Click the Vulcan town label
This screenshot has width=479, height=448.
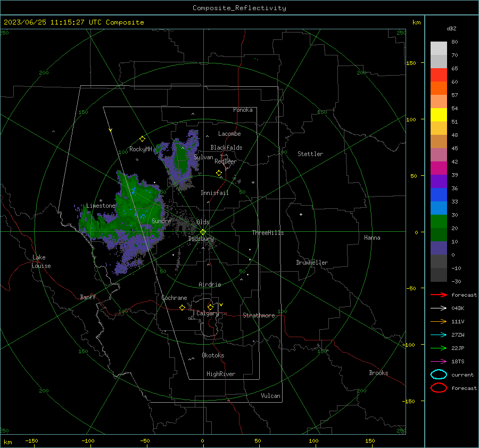271,396
